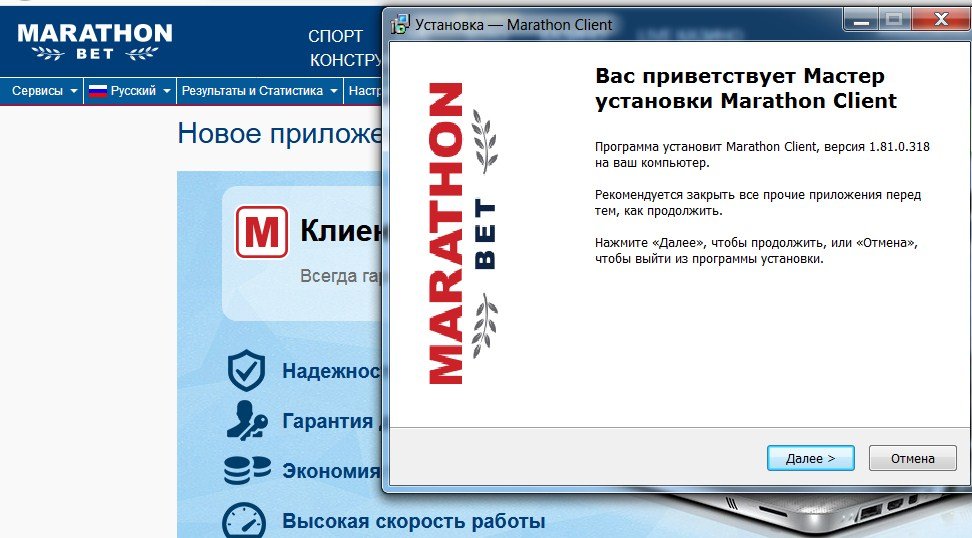
Task: Click the coin stack economy icon
Action: click(247, 470)
